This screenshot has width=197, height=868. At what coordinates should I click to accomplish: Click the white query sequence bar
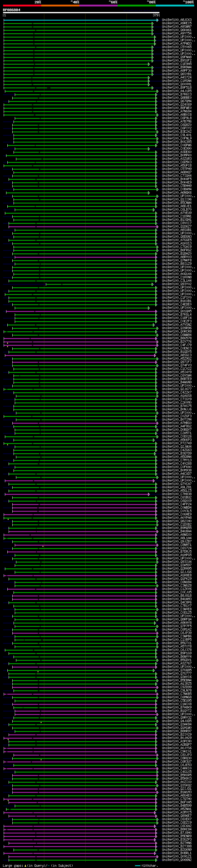(x=81, y=13)
